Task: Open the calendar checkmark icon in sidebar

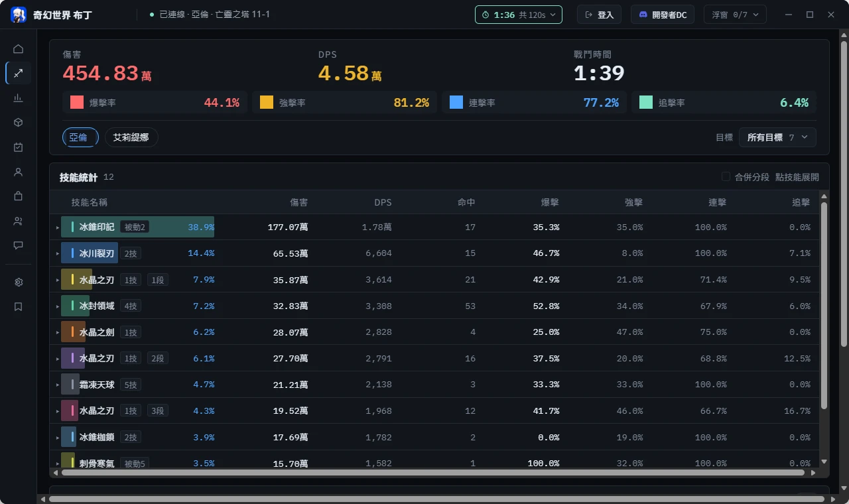Action: click(x=19, y=147)
